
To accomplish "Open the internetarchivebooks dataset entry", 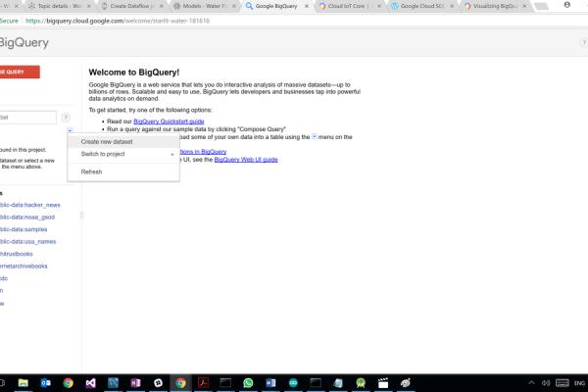I will (x=24, y=266).
